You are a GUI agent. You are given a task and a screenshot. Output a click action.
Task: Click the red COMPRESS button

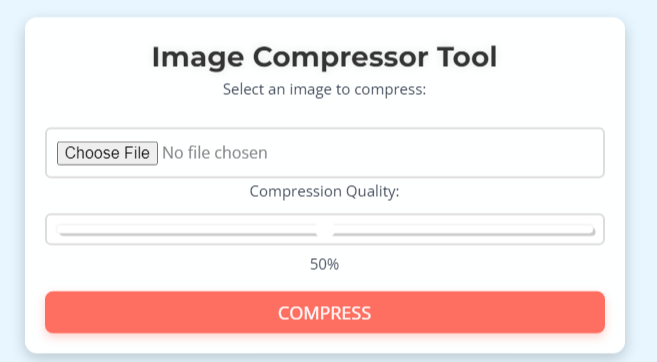tap(325, 313)
